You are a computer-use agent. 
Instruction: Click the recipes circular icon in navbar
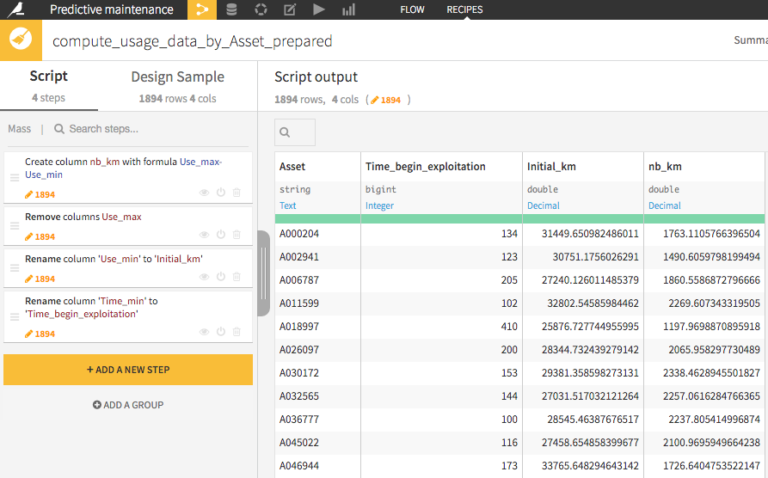(261, 10)
